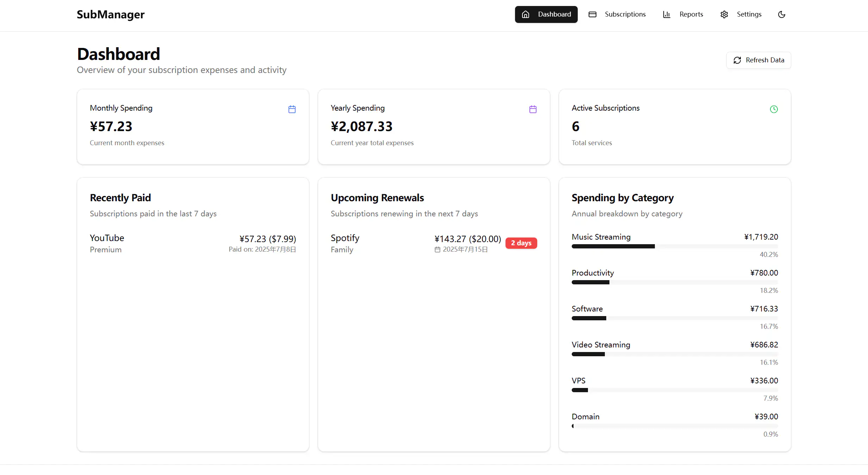
Task: Click the SubManager logo text
Action: (x=111, y=14)
